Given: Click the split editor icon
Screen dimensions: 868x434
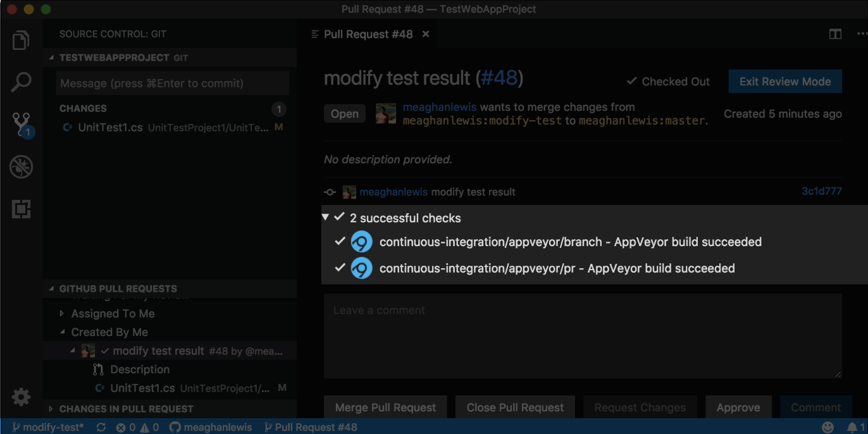Looking at the screenshot, I should tap(835, 34).
